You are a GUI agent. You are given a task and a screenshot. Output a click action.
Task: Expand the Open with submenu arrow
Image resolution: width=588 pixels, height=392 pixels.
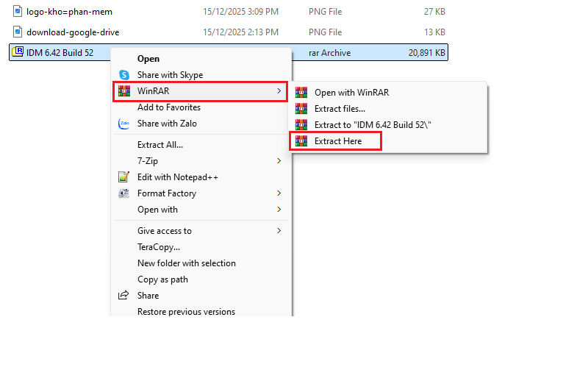(x=279, y=210)
